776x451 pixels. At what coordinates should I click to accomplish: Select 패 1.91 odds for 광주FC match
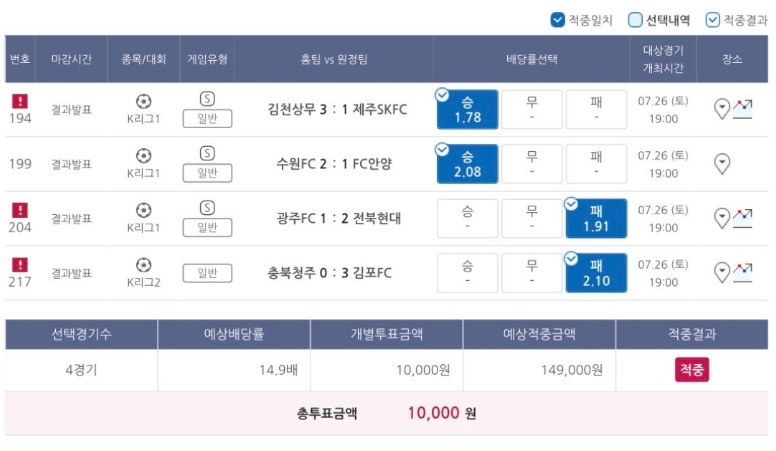point(596,218)
